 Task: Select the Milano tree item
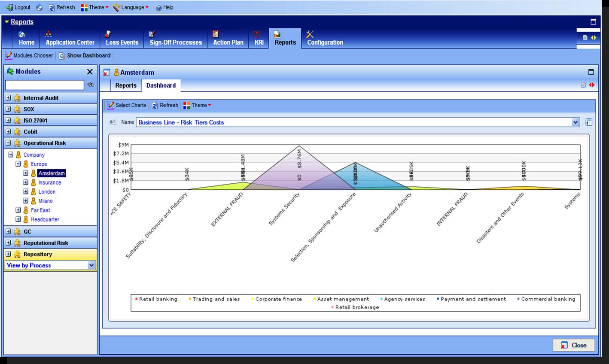pyautogui.click(x=46, y=201)
